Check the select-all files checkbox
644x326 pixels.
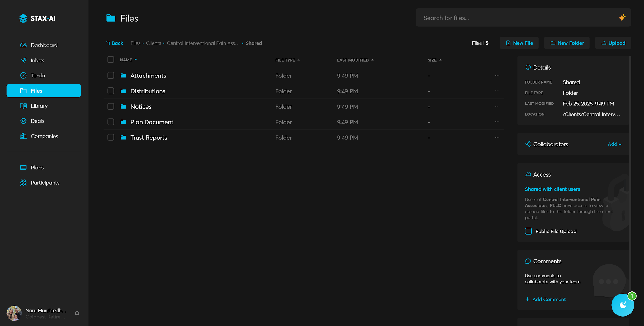coord(111,60)
